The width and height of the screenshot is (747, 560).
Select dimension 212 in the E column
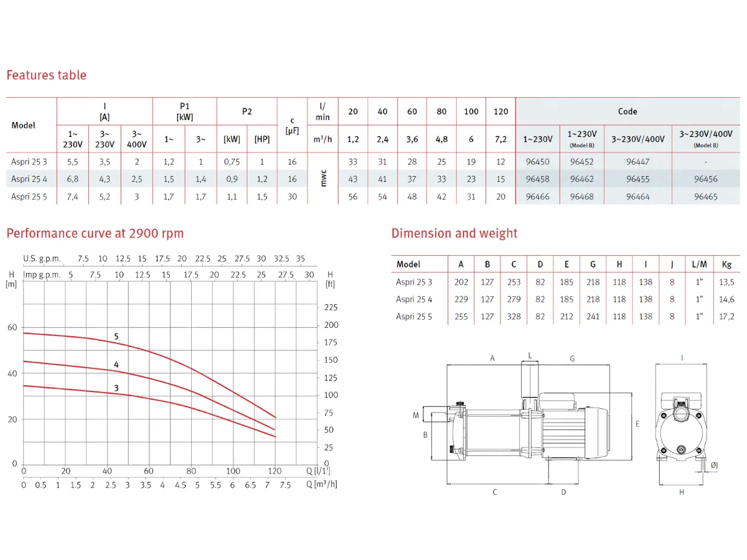pyautogui.click(x=566, y=317)
